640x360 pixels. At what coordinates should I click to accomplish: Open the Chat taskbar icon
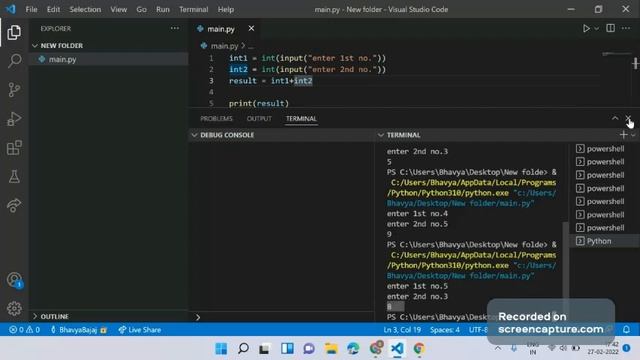tap(309, 349)
